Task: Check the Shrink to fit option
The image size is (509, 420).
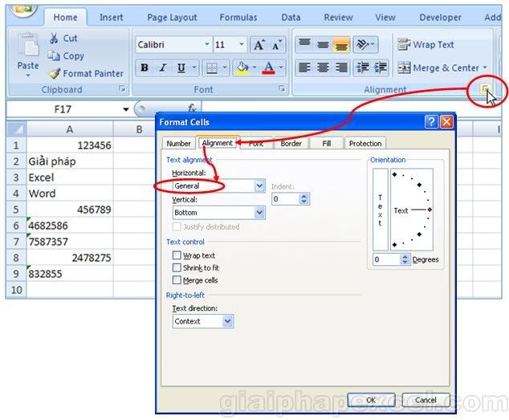Action: coord(177,267)
